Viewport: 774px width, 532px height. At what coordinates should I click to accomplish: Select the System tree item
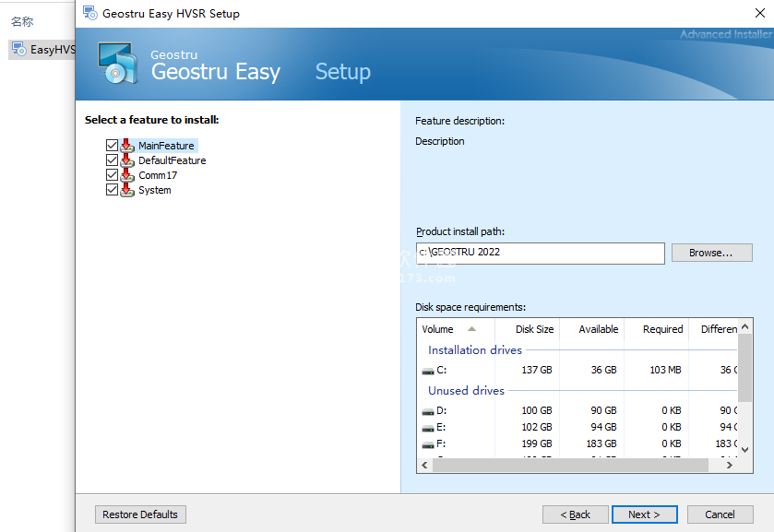(x=154, y=190)
